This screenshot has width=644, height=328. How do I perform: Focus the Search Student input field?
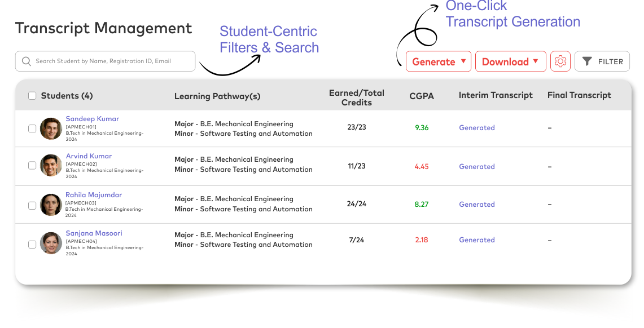point(110,61)
